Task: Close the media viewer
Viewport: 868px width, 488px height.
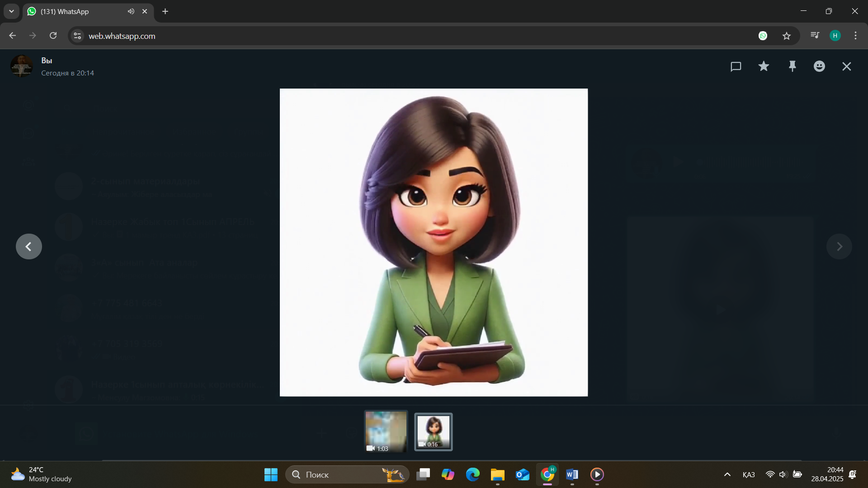Action: tap(847, 66)
